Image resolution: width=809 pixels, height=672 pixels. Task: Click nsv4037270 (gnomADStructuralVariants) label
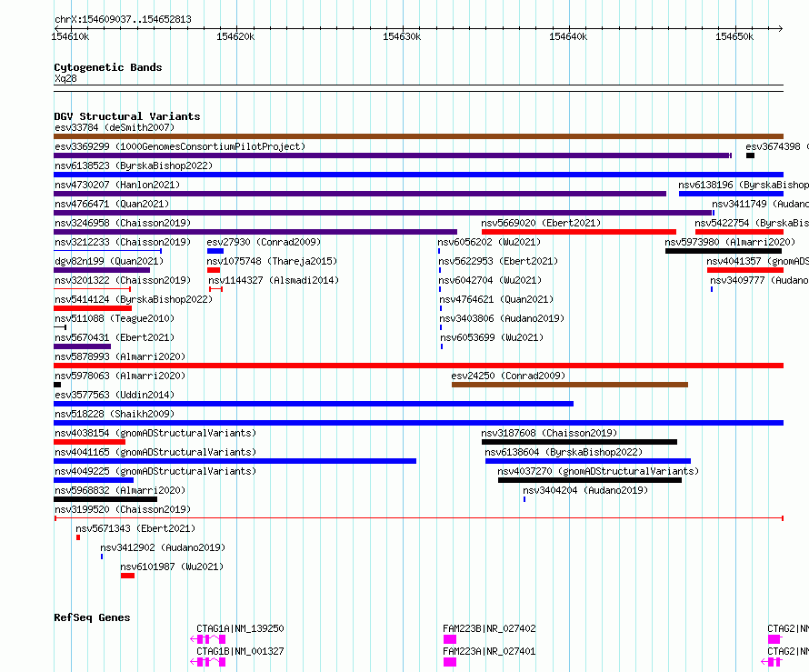tap(598, 471)
